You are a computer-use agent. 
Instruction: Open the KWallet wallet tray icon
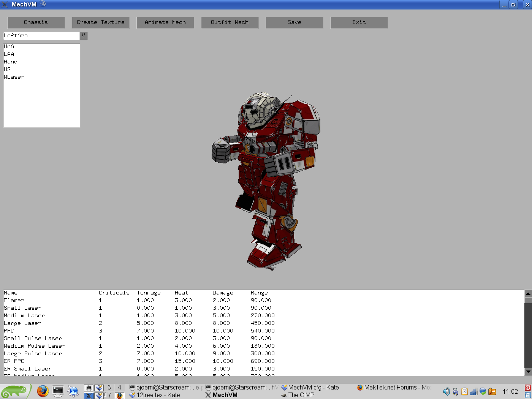[492, 391]
